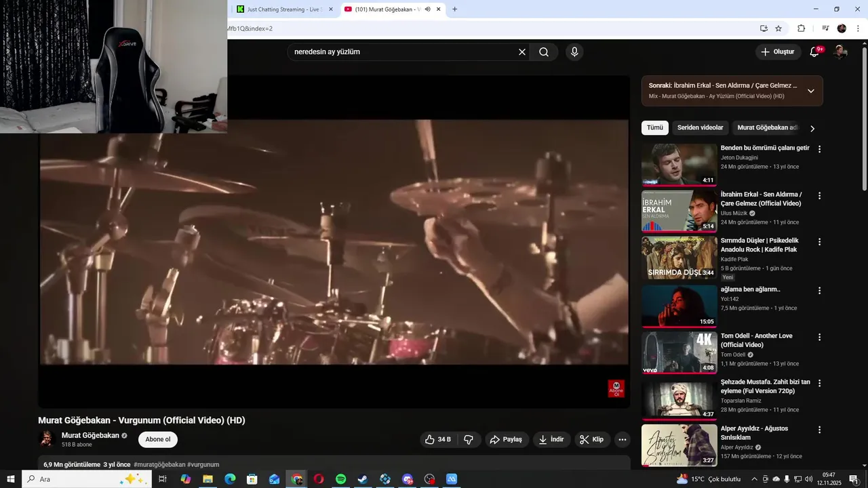This screenshot has width=868, height=488.
Task: Show hidden system tray icons
Action: click(x=754, y=479)
